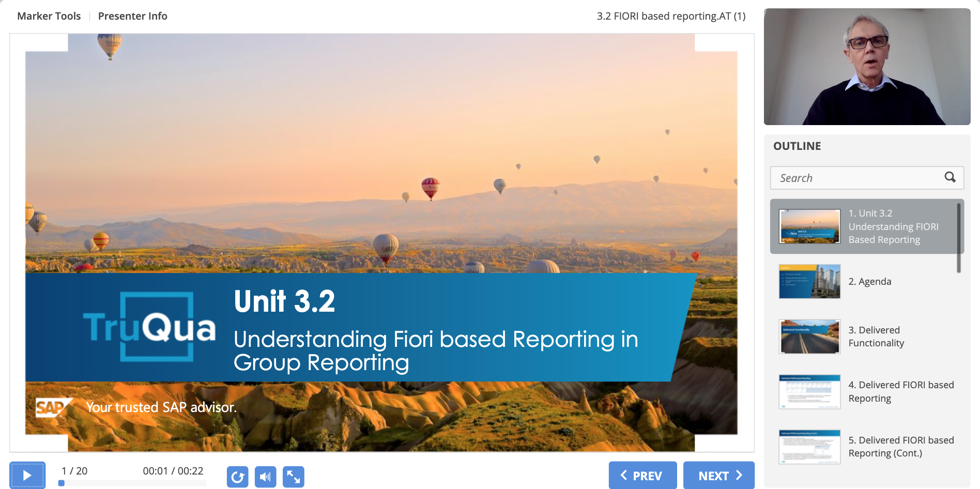This screenshot has width=980, height=489.
Task: Click the TruQua logo on the slide
Action: pos(149,327)
